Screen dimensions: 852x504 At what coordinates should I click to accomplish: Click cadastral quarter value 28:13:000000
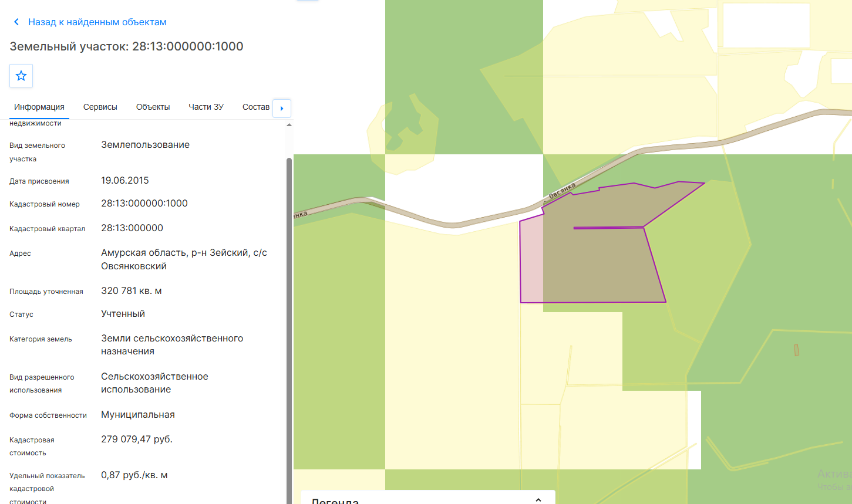[x=132, y=228]
